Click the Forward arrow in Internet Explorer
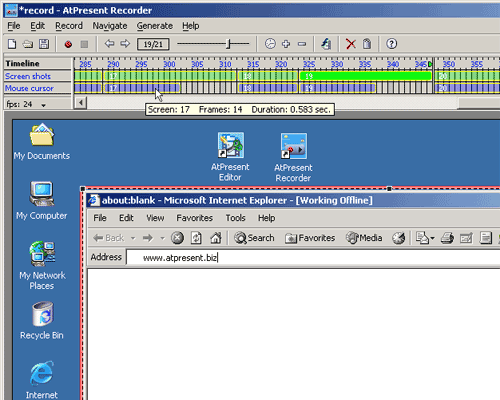This screenshot has width=500, height=400. (148, 238)
